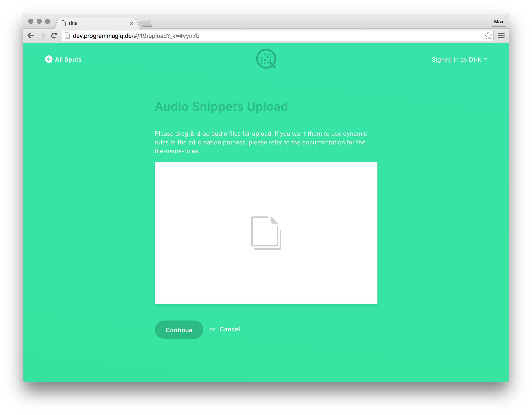
Task: Click the browser back arrow
Action: tap(31, 36)
